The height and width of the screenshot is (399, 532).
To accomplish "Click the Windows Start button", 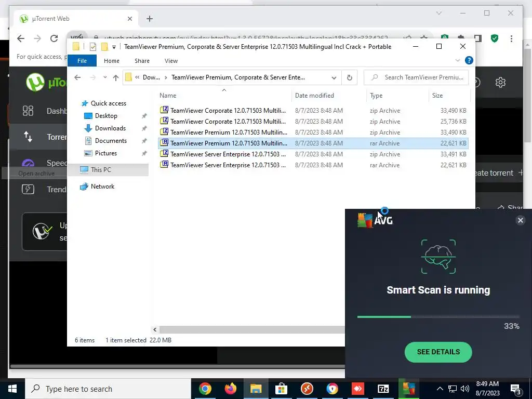I will coord(12,389).
